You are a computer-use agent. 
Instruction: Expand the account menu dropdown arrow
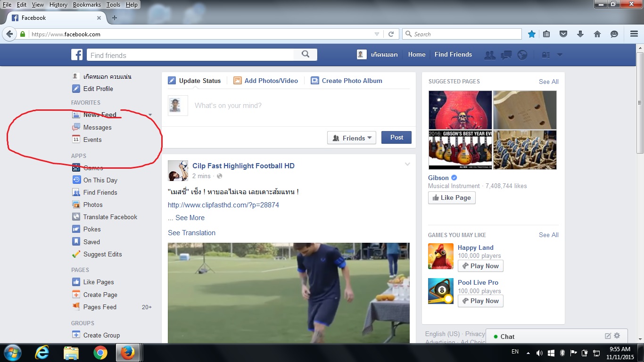(560, 55)
